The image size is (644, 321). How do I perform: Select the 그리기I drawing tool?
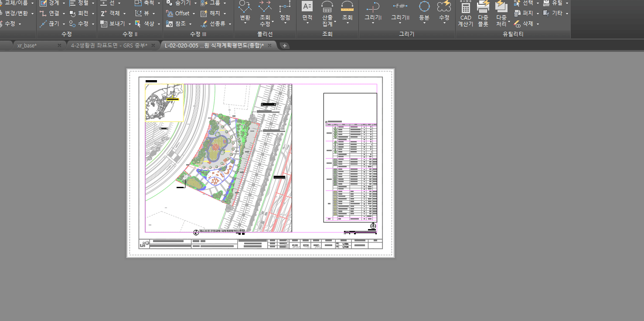click(x=373, y=13)
